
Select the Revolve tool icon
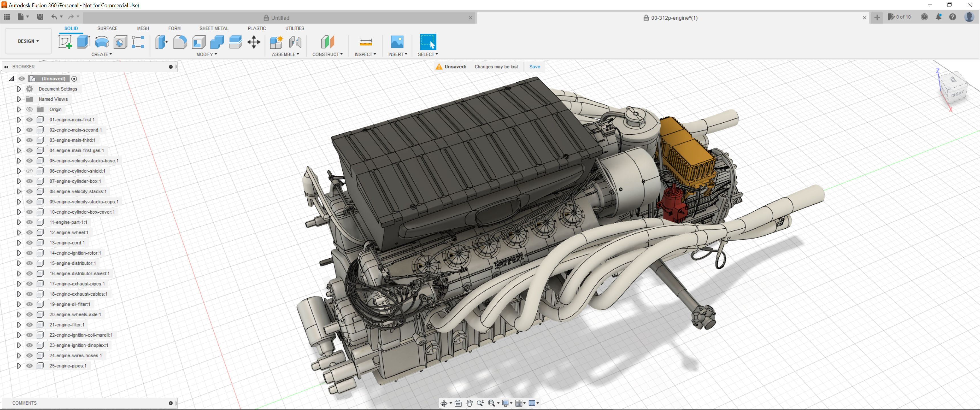click(102, 42)
